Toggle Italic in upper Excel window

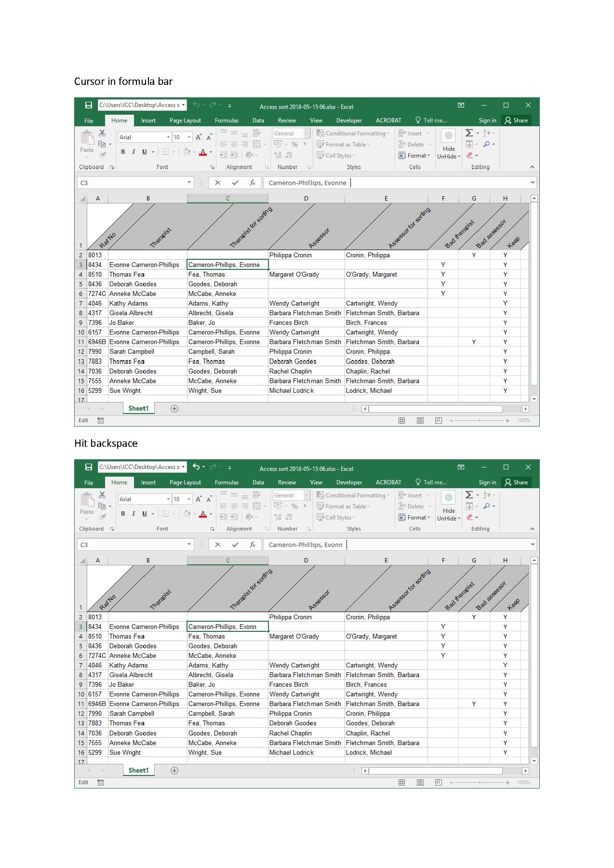[x=133, y=151]
